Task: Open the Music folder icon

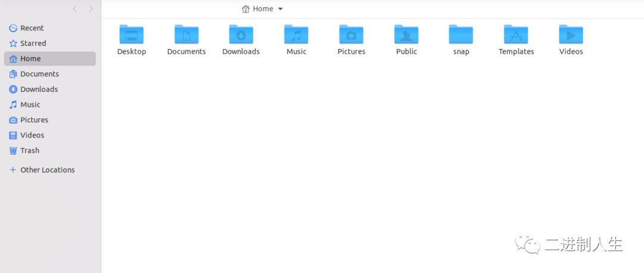Action: pyautogui.click(x=296, y=35)
